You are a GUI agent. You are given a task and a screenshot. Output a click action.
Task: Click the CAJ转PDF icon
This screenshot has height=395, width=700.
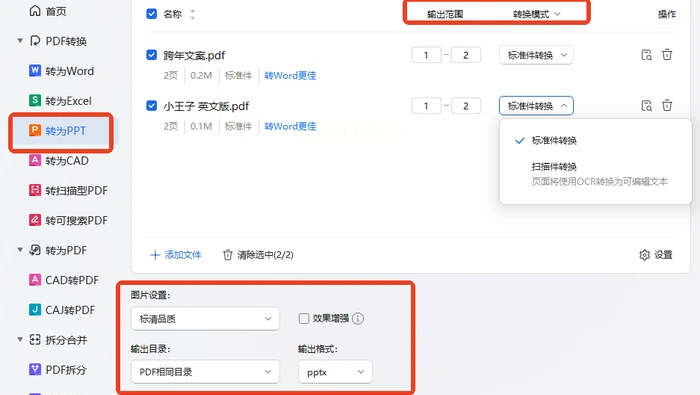point(35,310)
